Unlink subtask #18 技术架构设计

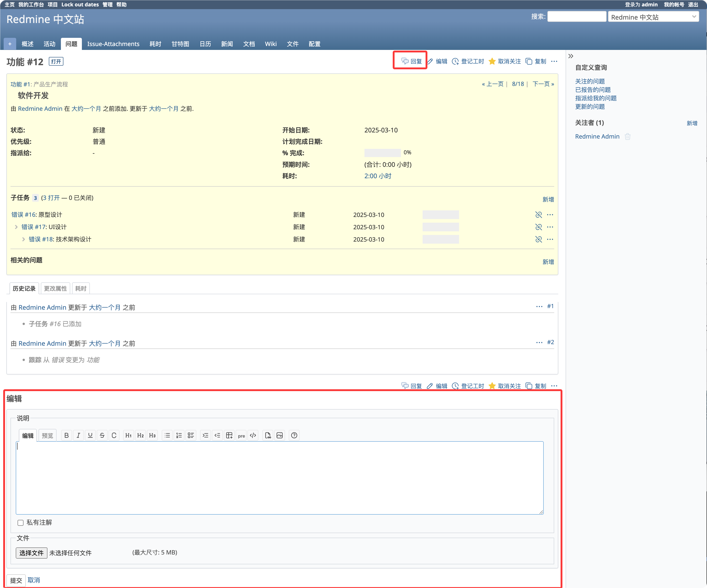point(538,239)
